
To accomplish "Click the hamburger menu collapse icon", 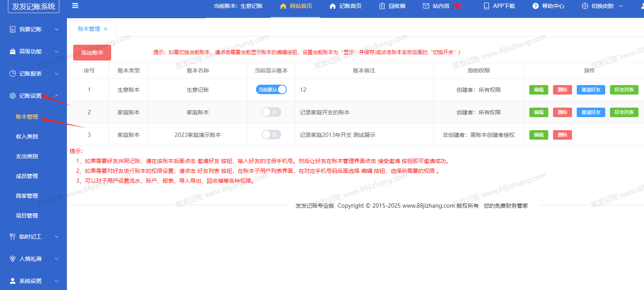I will [x=75, y=6].
